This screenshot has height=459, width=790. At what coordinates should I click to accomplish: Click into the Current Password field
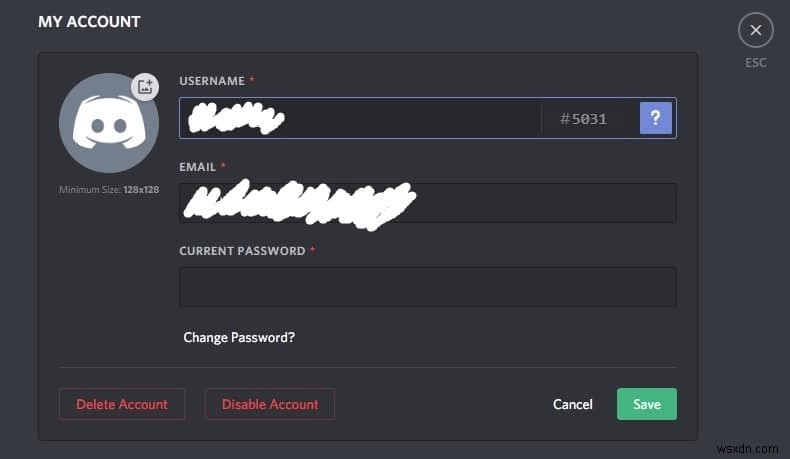point(428,287)
